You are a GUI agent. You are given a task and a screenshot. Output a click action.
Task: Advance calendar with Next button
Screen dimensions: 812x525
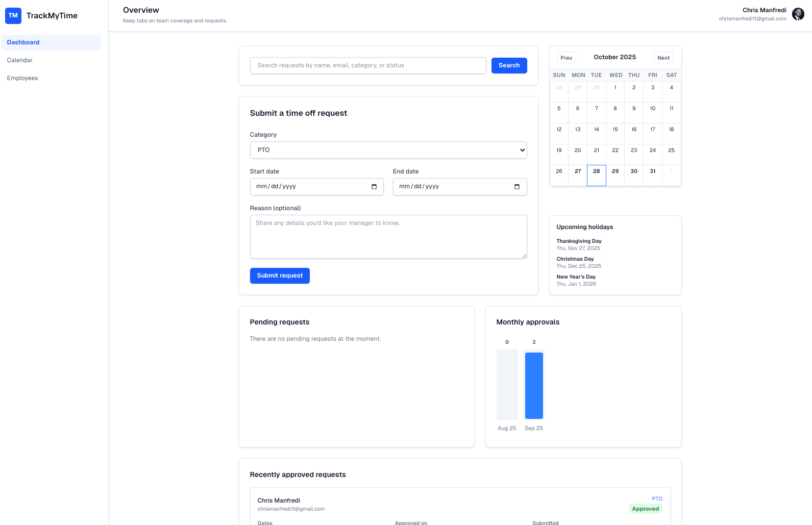(663, 58)
